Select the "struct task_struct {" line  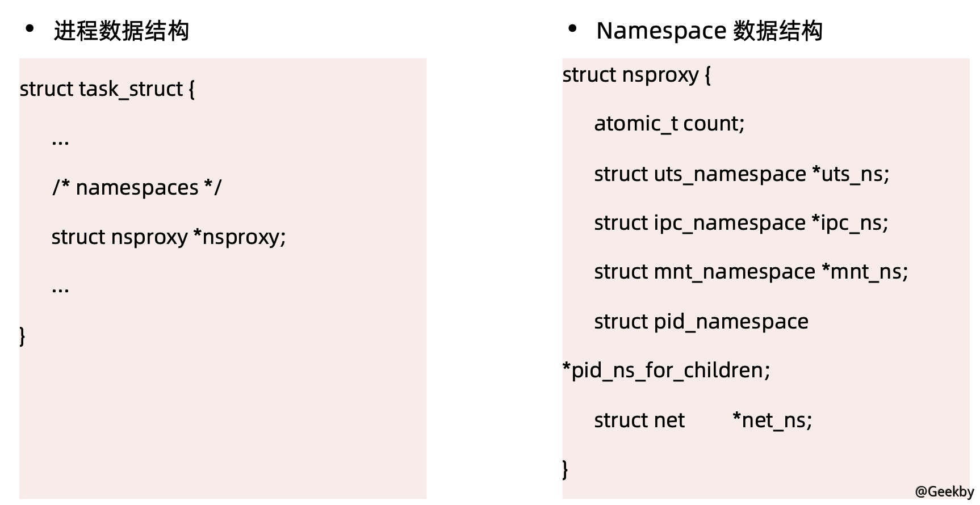[x=107, y=89]
